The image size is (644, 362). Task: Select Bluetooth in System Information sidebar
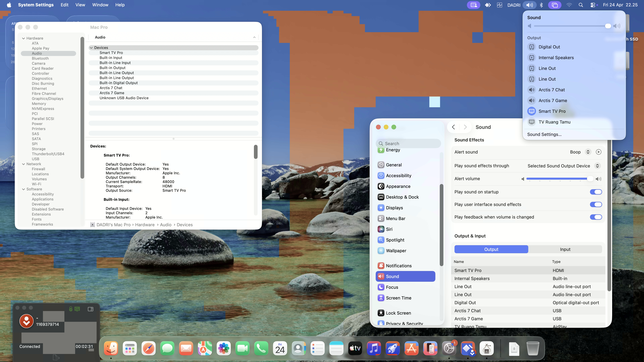[x=40, y=58]
